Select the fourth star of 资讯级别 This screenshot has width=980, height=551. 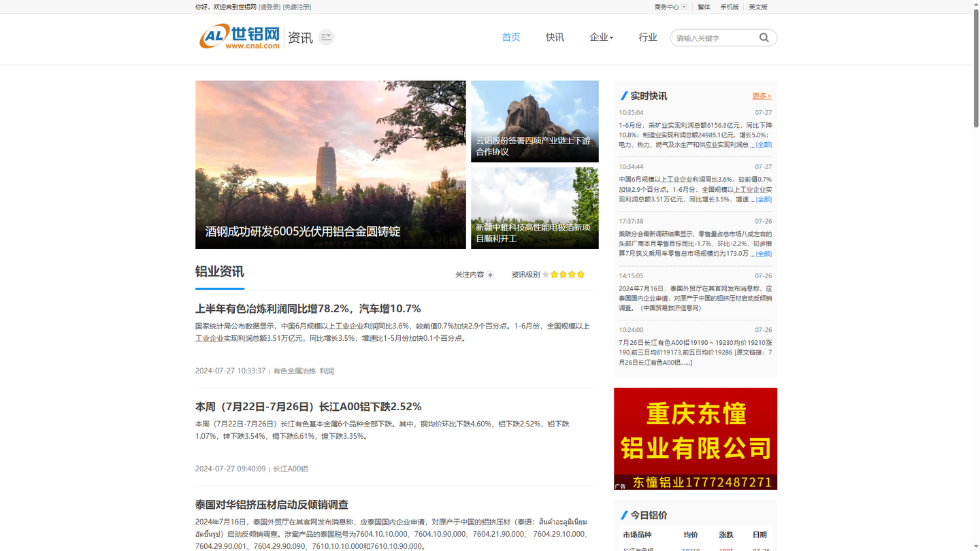(572, 275)
